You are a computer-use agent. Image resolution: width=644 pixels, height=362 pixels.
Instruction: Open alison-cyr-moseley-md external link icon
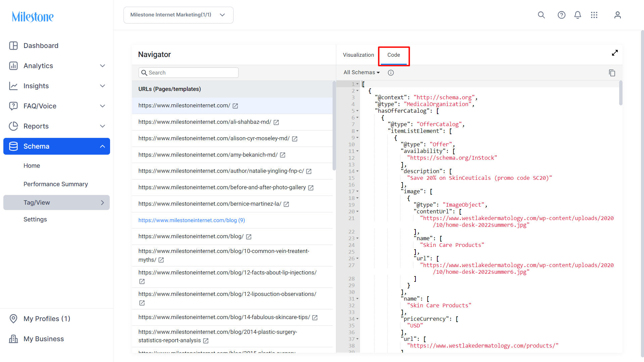click(295, 139)
